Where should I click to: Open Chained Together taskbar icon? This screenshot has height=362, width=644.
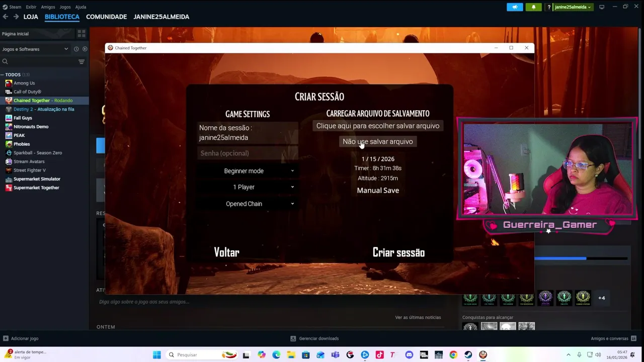point(483,355)
